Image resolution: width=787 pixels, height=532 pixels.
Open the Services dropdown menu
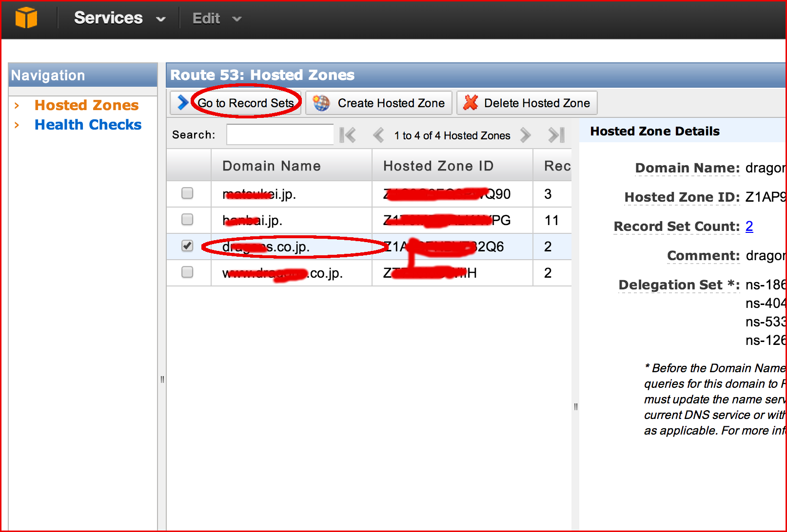(x=119, y=18)
